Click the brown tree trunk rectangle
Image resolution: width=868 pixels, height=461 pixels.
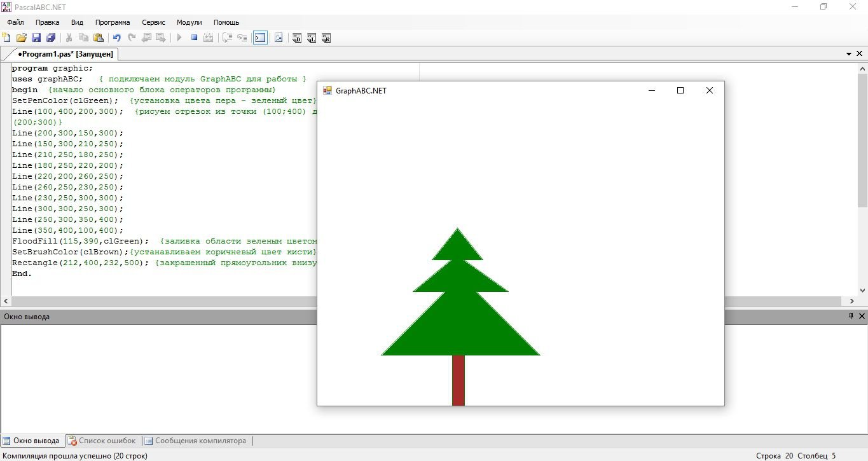point(458,380)
